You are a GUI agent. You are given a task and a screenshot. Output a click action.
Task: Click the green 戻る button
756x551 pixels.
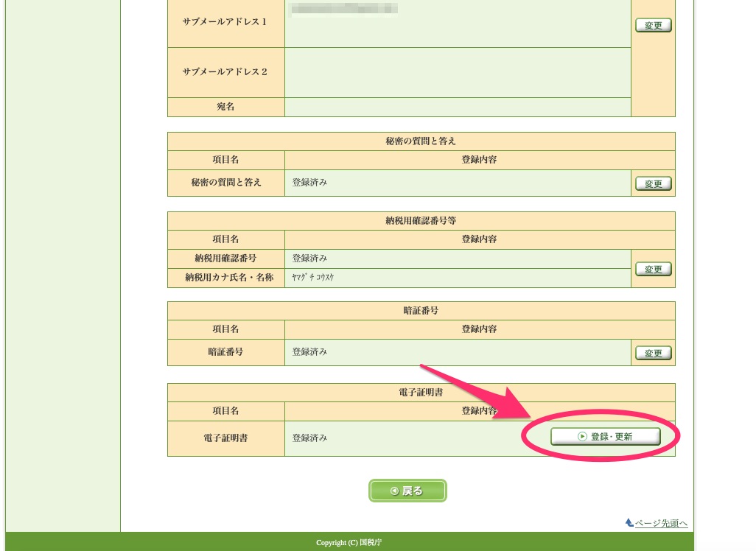click(x=407, y=491)
